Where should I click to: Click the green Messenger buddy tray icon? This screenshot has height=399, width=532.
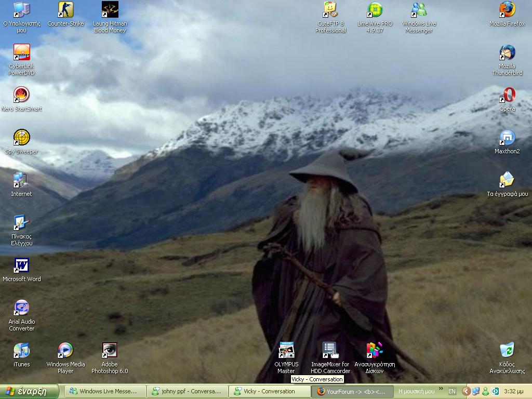[486, 392]
